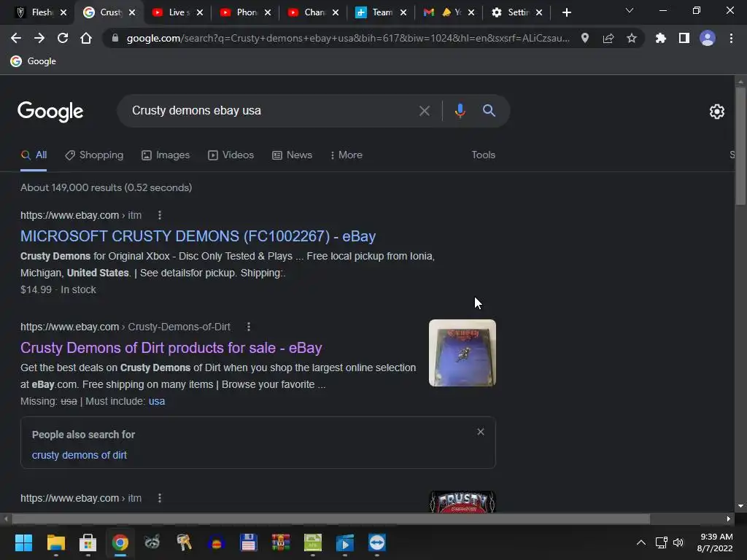The height and width of the screenshot is (560, 747).
Task: Open a new browser tab
Action: (566, 12)
